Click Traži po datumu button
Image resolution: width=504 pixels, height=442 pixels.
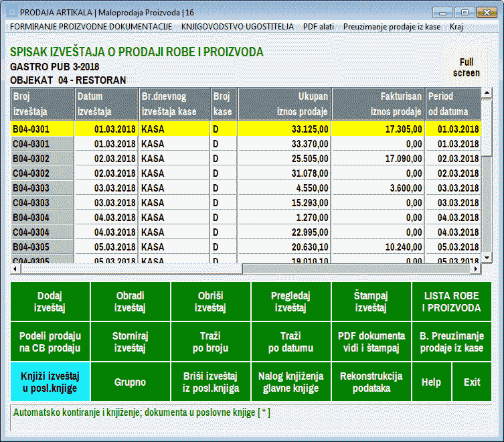click(290, 342)
